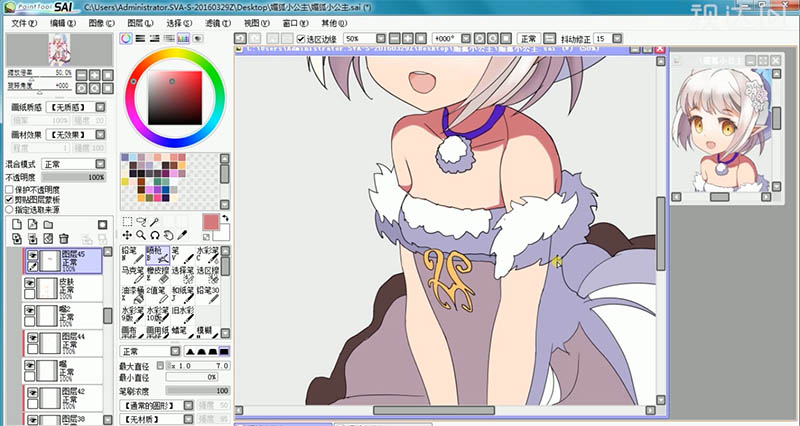The width and height of the screenshot is (800, 426).
Task: Click the 正常 view button in toolbar
Action: pos(529,39)
